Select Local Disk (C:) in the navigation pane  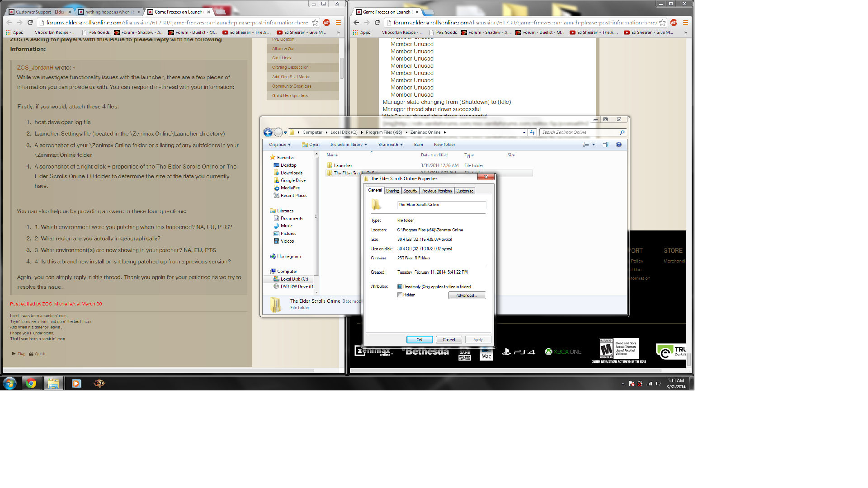click(x=291, y=279)
